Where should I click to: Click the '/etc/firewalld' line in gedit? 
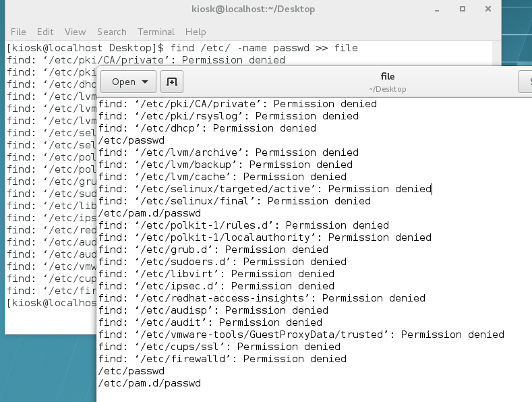point(223,360)
